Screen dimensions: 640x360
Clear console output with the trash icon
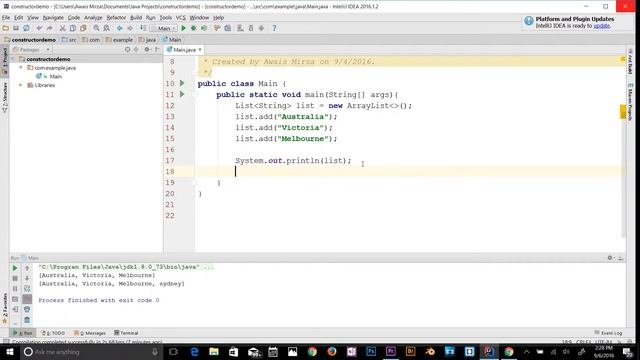click(27, 320)
